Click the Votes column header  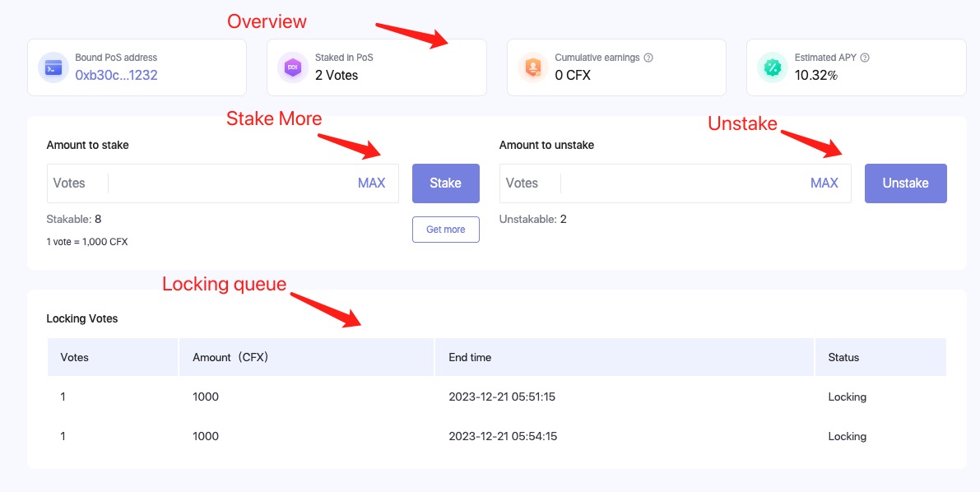[75, 357]
